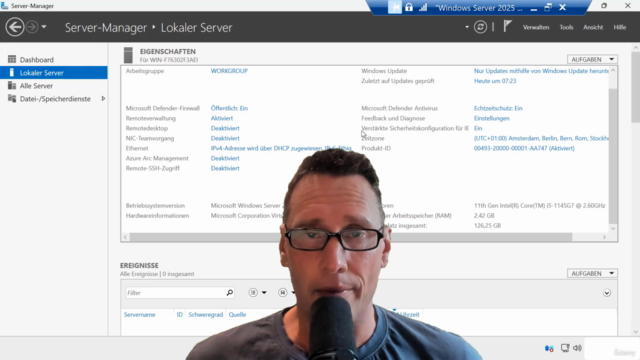This screenshot has height=360, width=640.
Task: Click Deaktiviert next to Remotedesktop
Action: [x=225, y=128]
